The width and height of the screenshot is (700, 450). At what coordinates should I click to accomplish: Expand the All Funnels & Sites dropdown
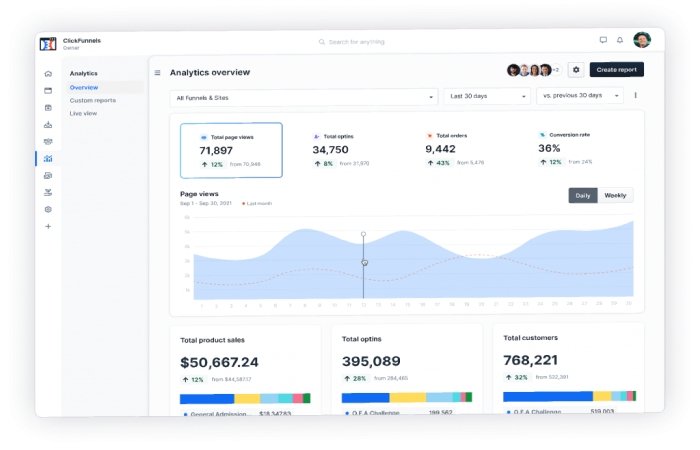[x=304, y=98]
